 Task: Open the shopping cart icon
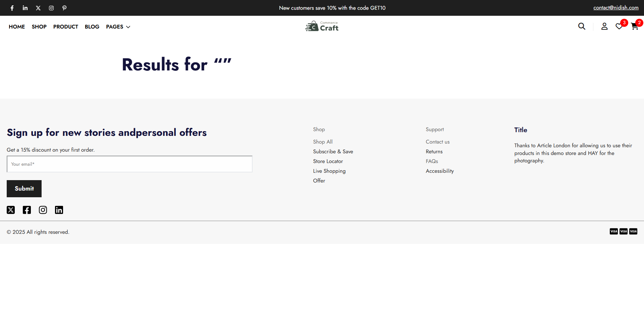[635, 26]
